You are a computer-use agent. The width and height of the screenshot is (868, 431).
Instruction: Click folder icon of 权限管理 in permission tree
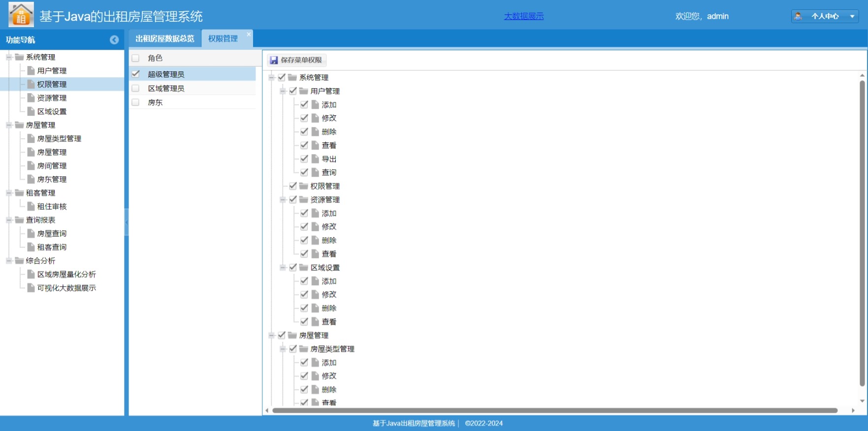(x=304, y=186)
